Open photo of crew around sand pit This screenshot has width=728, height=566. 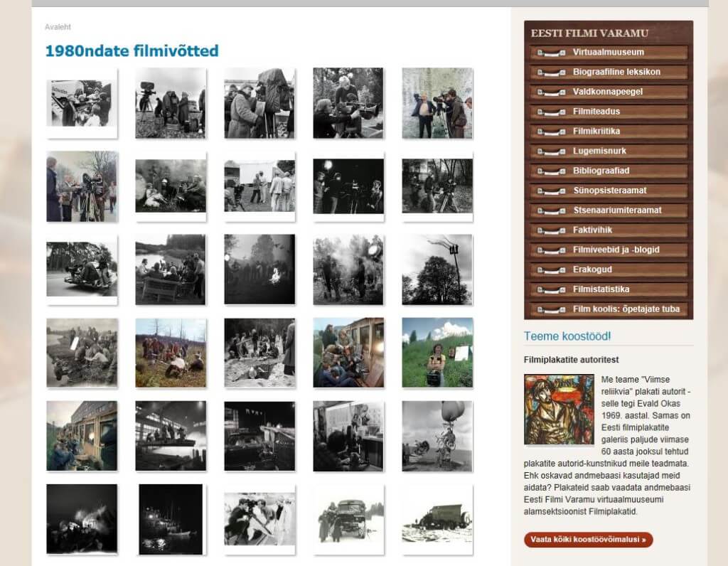click(259, 353)
